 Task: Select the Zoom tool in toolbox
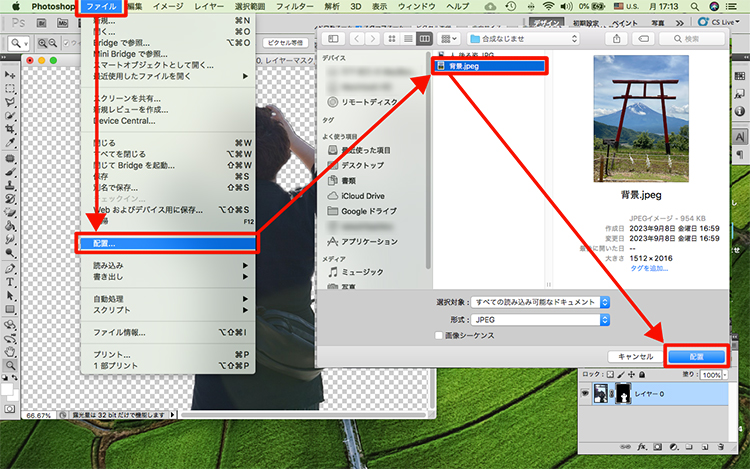tap(10, 365)
